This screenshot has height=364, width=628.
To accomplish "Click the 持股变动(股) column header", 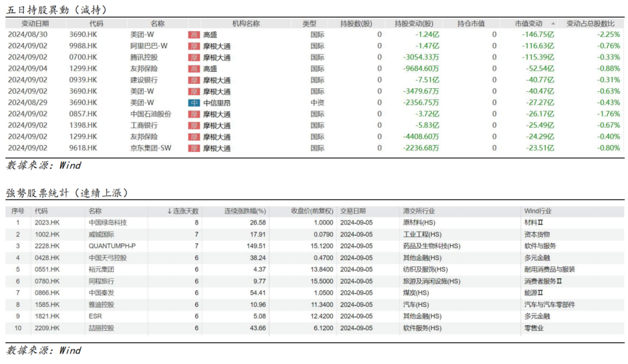I will 413,24.
